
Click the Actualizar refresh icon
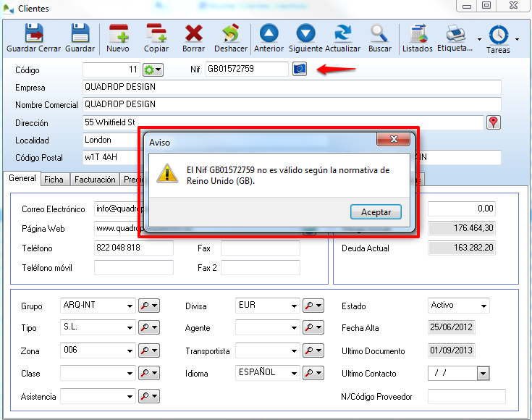pos(342,34)
